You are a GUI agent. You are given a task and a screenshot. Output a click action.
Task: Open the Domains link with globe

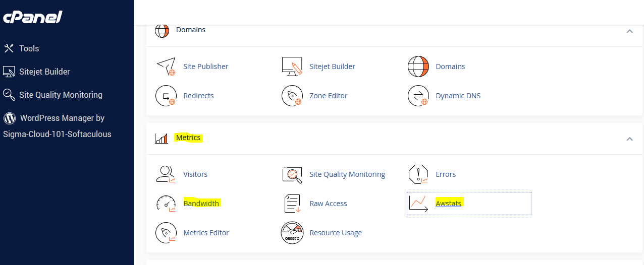(450, 67)
